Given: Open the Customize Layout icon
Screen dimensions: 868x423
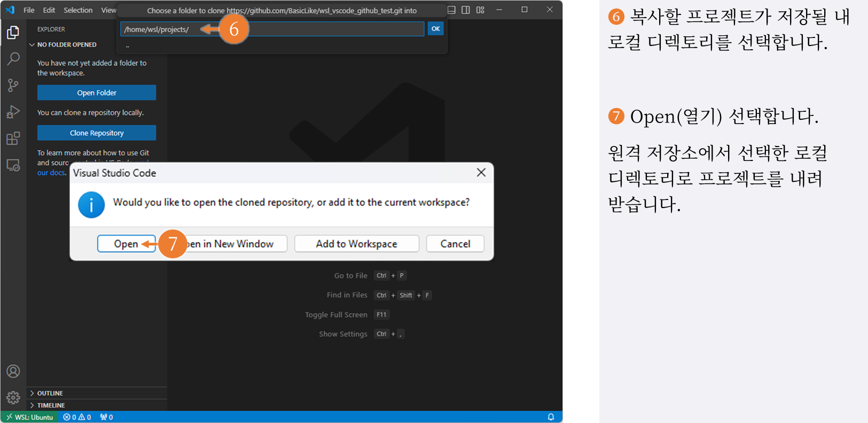Looking at the screenshot, I should [480, 10].
